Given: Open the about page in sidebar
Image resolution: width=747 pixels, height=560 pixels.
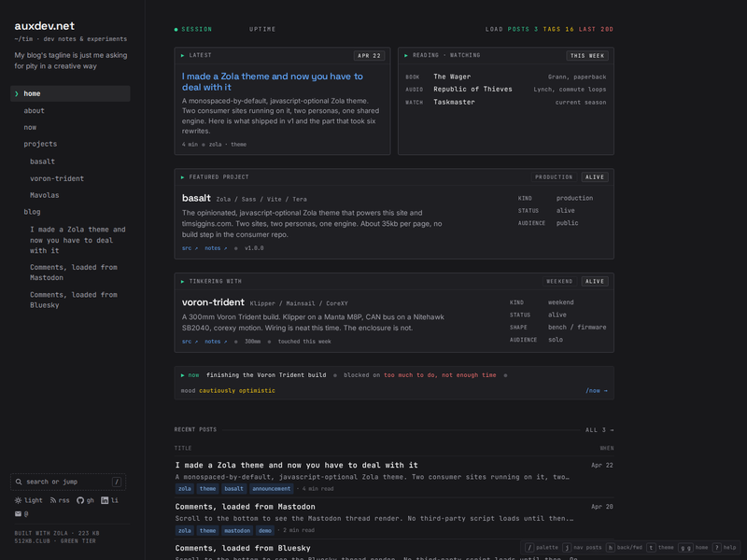Looking at the screenshot, I should click(x=34, y=110).
